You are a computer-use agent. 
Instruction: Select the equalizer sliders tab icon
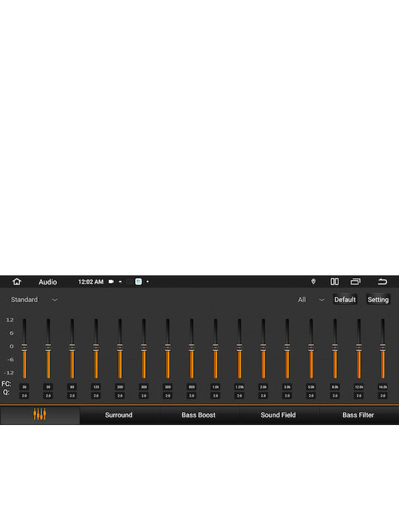pos(40,415)
